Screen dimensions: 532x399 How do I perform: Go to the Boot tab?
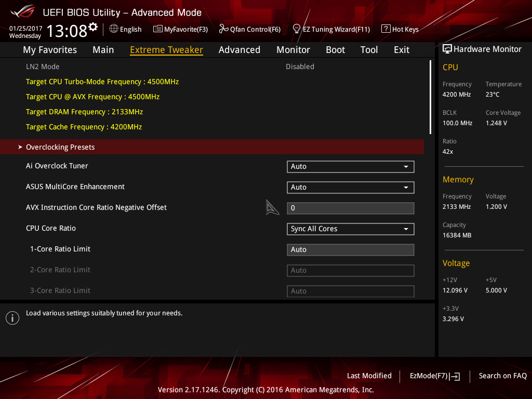click(335, 50)
